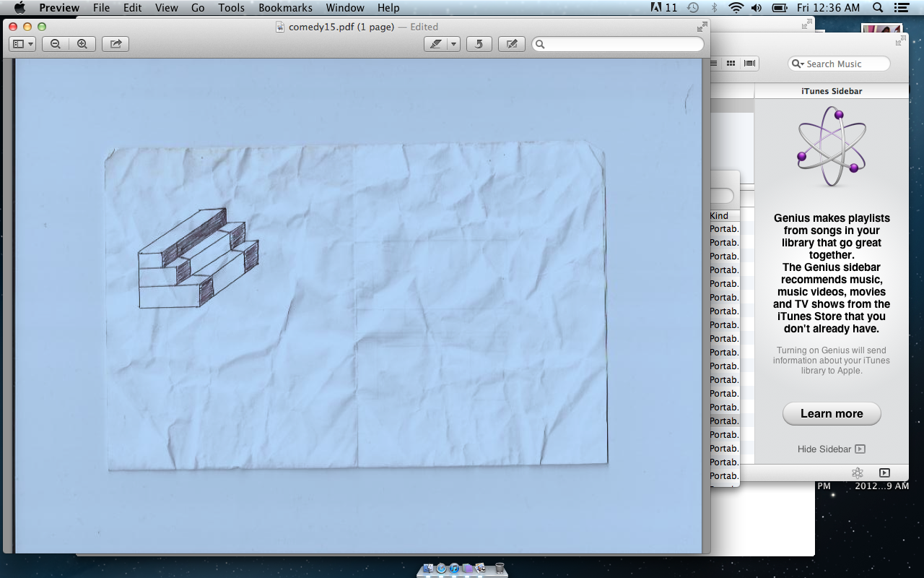Click the clock showing Fri 12:36 AM
The height and width of the screenshot is (578, 924).
(x=829, y=8)
